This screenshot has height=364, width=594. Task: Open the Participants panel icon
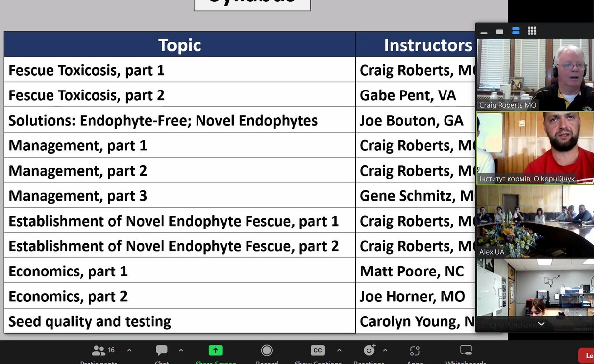point(99,350)
